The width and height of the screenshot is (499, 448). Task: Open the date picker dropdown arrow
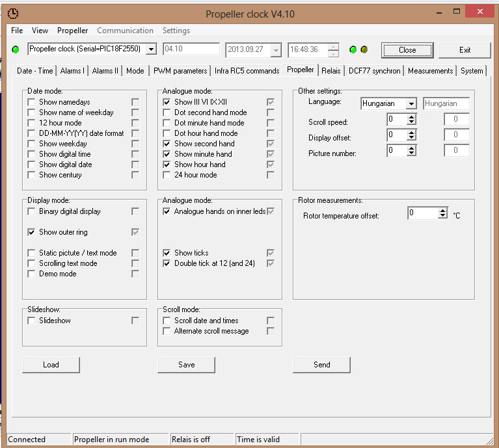[x=276, y=50]
